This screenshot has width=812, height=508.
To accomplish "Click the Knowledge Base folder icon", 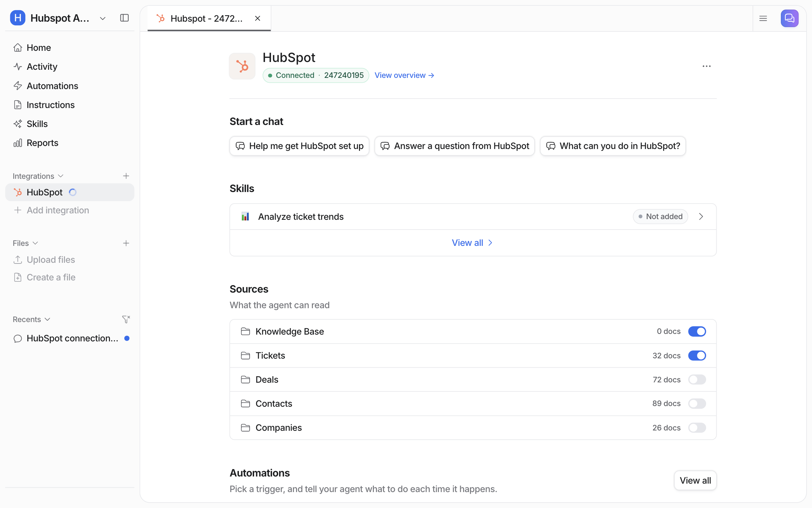I will (245, 331).
